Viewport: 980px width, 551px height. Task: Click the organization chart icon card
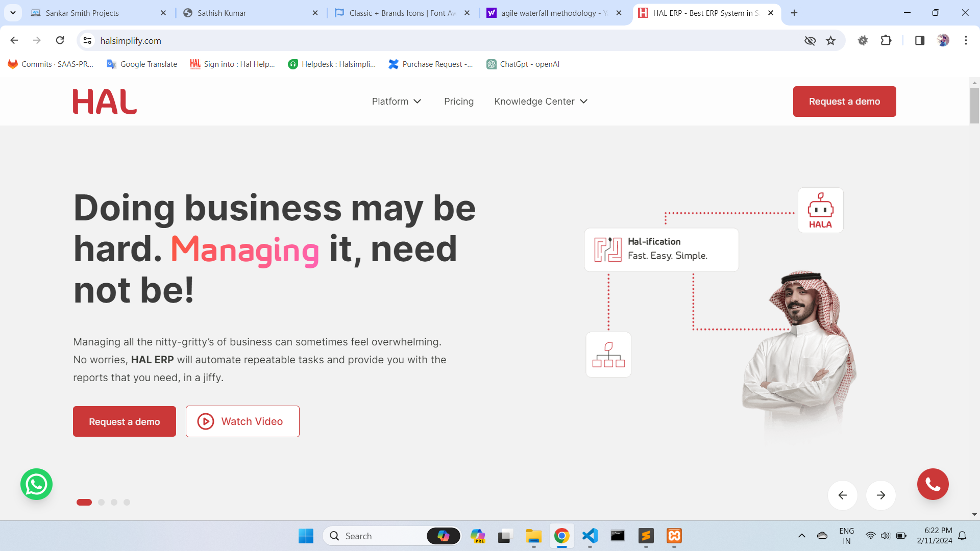point(608,355)
